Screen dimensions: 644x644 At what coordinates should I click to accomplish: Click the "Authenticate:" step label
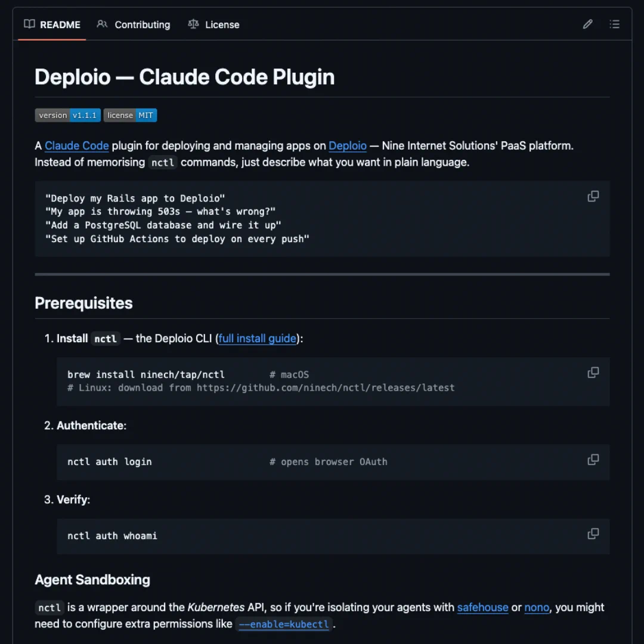[x=92, y=426]
